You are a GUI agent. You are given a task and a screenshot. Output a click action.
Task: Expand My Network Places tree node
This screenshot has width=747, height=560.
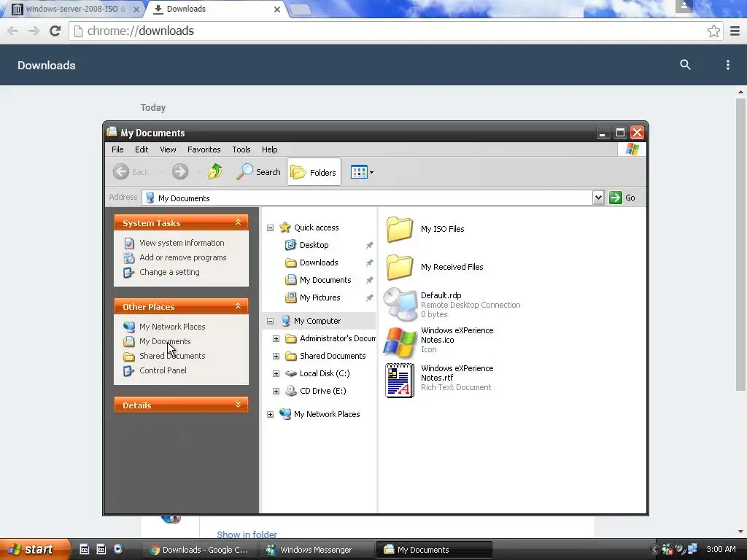pos(270,414)
